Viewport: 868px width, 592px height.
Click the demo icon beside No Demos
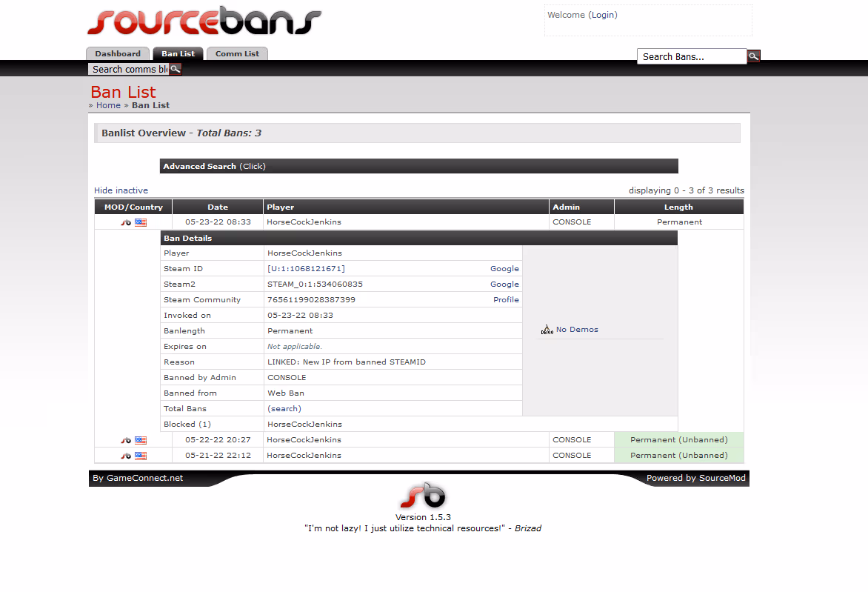pos(547,330)
